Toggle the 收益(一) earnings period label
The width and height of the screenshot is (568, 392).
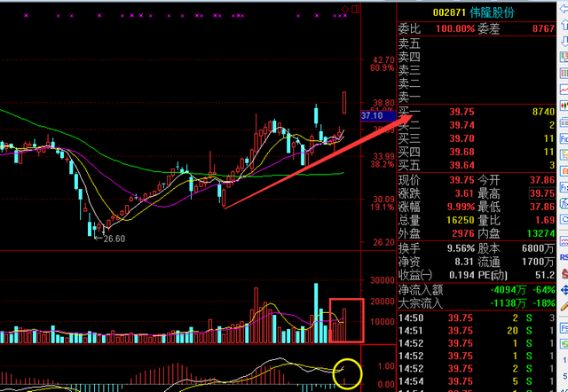pyautogui.click(x=416, y=276)
